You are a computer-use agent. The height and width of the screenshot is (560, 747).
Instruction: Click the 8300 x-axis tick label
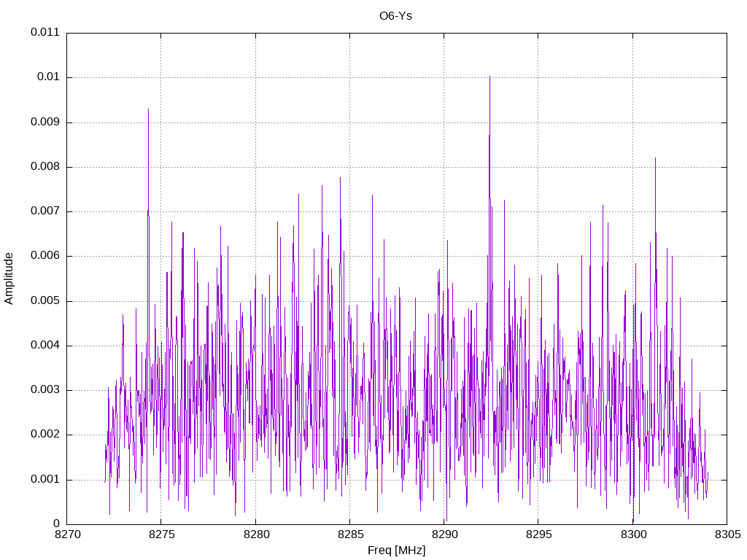click(x=633, y=534)
